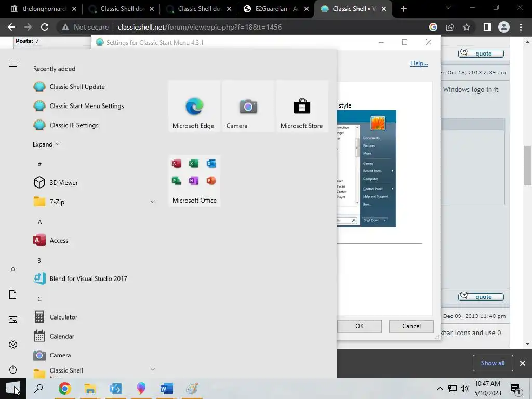Jump to the # section header
532x399 pixels.
point(39,164)
